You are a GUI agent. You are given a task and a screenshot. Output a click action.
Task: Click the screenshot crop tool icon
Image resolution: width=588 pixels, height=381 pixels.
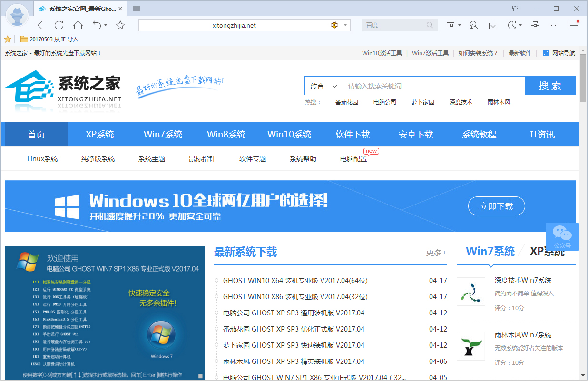(x=451, y=25)
